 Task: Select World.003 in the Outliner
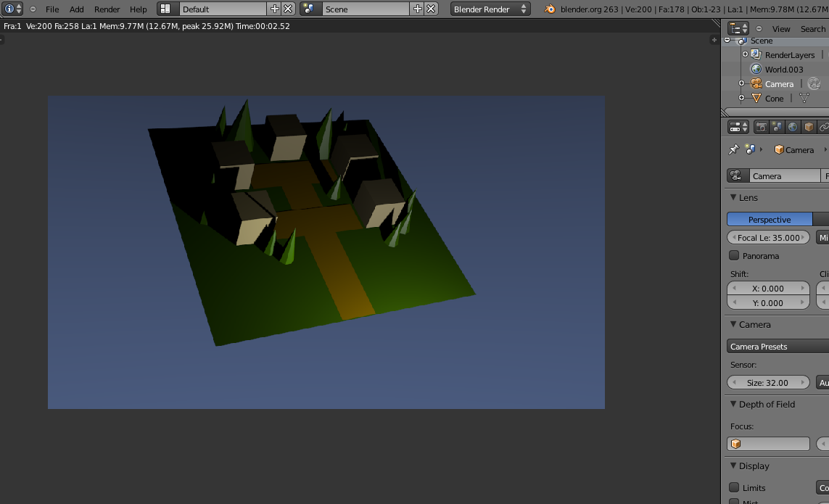coord(783,70)
